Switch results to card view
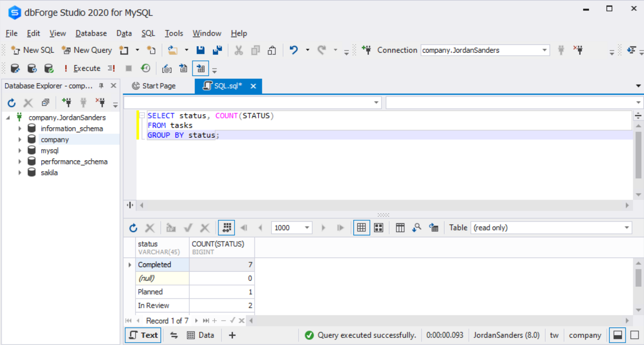The width and height of the screenshot is (644, 345). point(379,228)
